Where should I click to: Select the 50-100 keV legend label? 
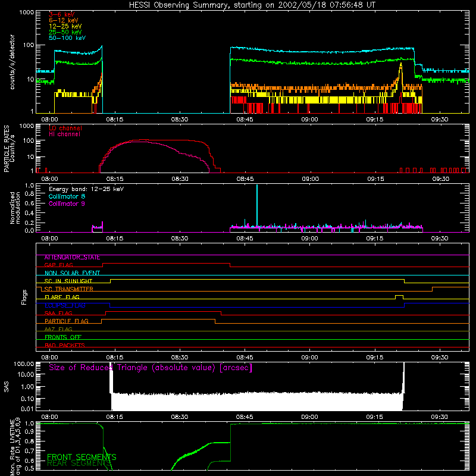coord(67,38)
